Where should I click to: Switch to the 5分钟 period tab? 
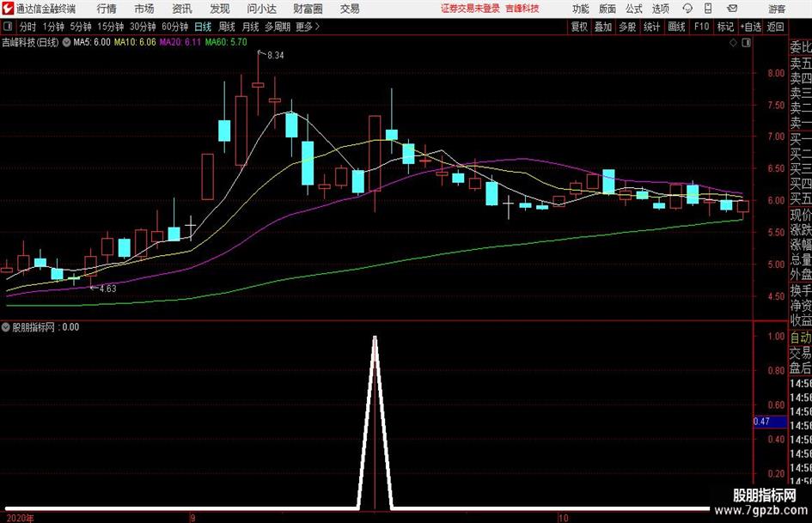[80, 27]
